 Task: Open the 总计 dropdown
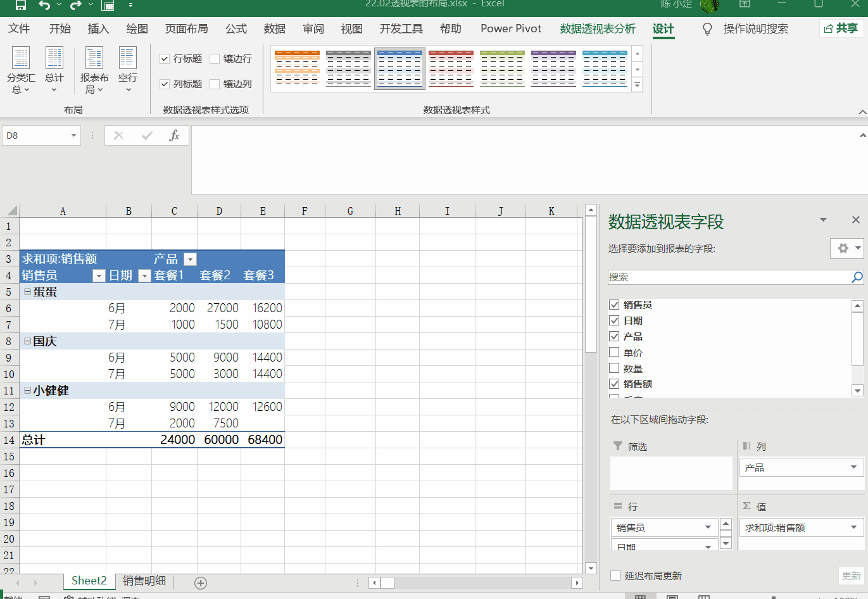[x=54, y=70]
